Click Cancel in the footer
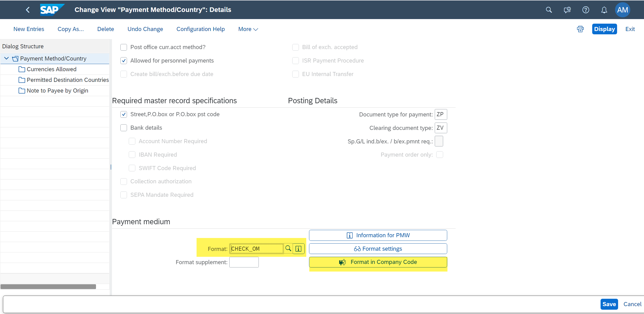 (632, 304)
